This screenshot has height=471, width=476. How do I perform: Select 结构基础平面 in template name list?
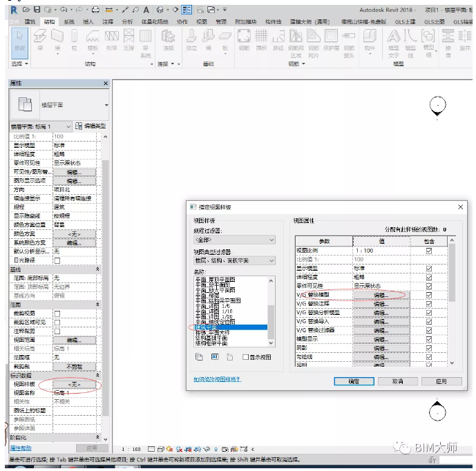(x=211, y=338)
